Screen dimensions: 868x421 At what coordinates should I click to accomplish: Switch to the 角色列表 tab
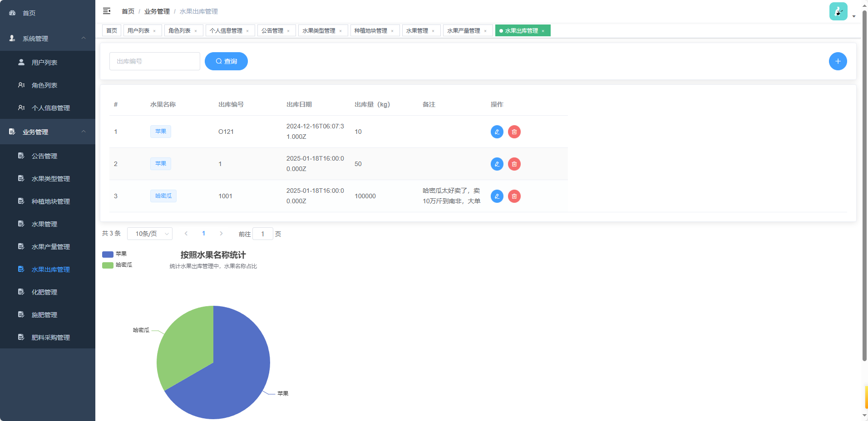tap(178, 30)
